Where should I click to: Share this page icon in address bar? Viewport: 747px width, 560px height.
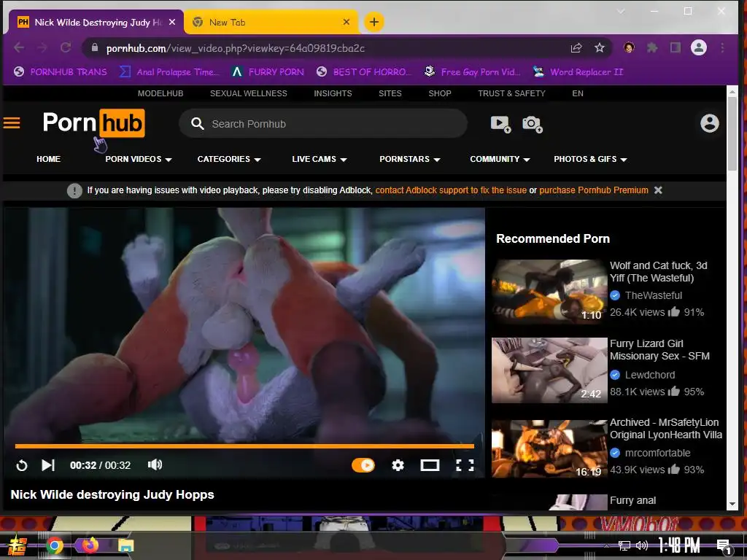tap(576, 47)
